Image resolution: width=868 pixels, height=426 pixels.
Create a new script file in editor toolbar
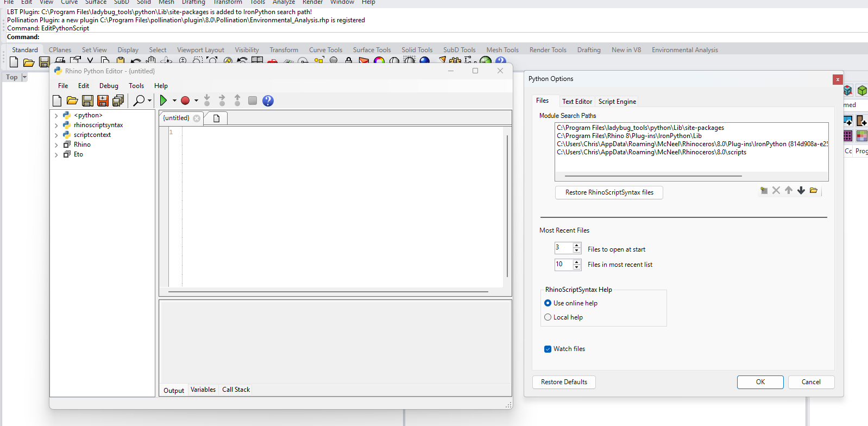[57, 101]
